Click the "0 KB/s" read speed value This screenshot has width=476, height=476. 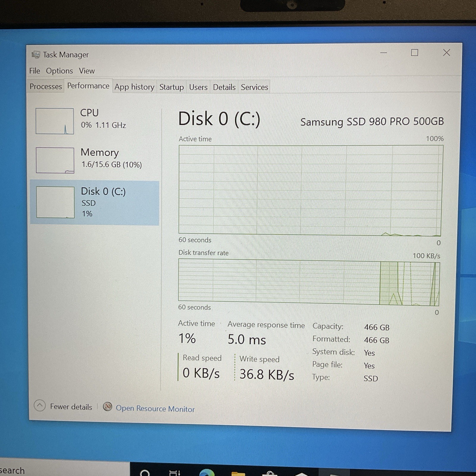201,373
